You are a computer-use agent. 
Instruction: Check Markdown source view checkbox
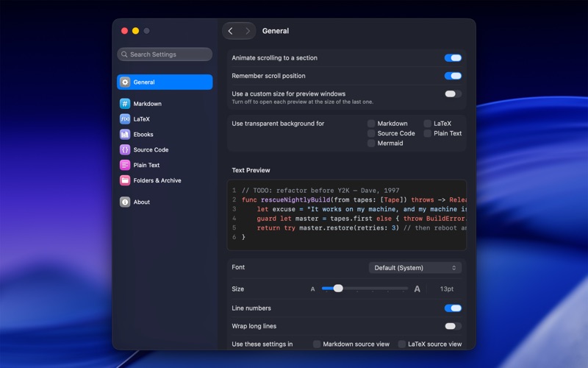pyautogui.click(x=317, y=344)
